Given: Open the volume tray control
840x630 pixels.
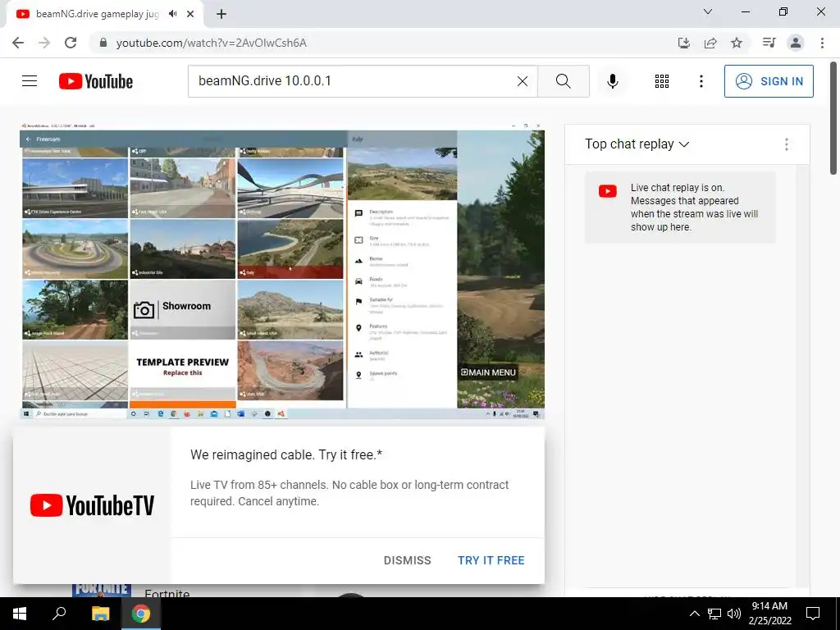Looking at the screenshot, I should pos(734,614).
